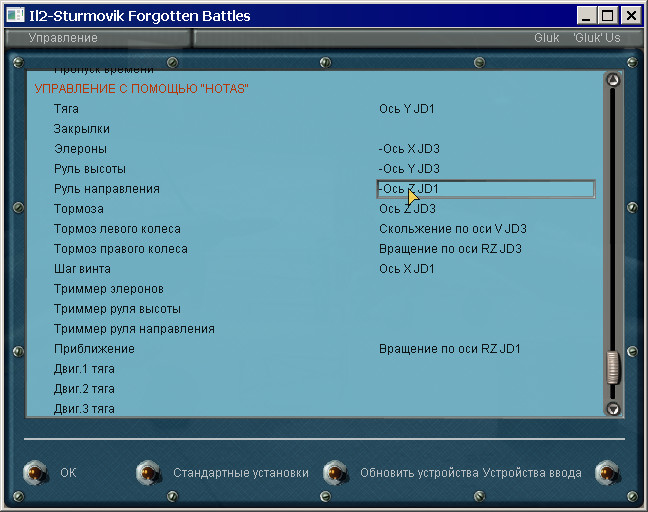Select the Тормоза row label

pyautogui.click(x=79, y=209)
